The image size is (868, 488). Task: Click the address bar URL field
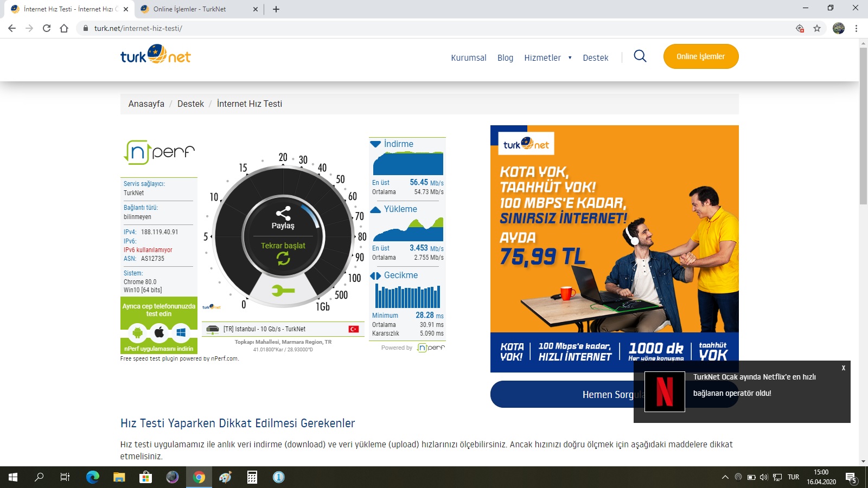(x=434, y=28)
